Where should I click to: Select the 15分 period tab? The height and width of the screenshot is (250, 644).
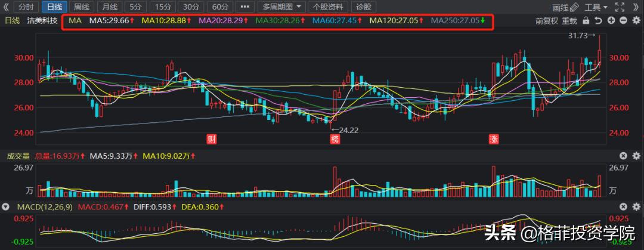pyautogui.click(x=163, y=7)
